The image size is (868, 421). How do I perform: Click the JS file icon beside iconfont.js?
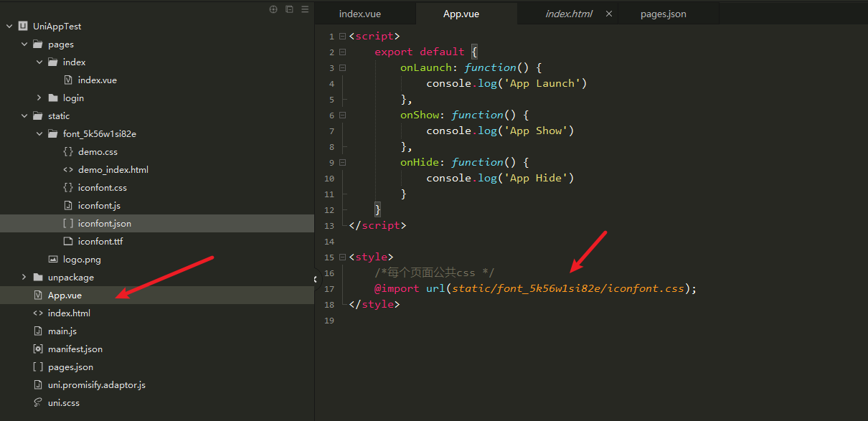coord(68,206)
